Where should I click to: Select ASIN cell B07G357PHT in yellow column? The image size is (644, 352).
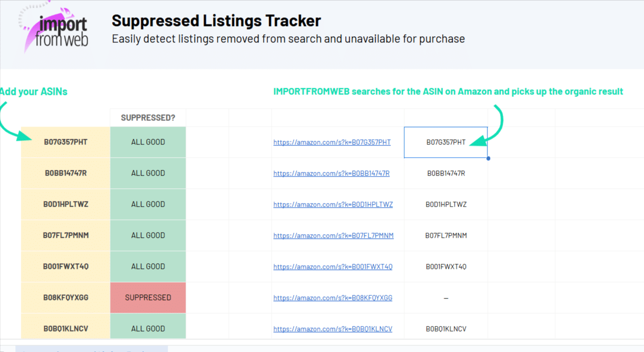click(65, 142)
